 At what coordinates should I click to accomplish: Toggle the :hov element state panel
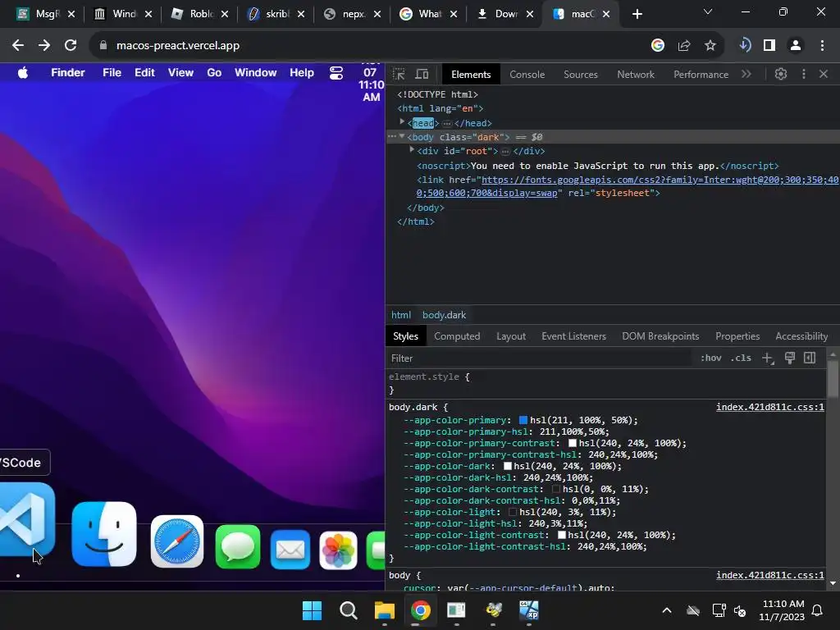coord(711,358)
